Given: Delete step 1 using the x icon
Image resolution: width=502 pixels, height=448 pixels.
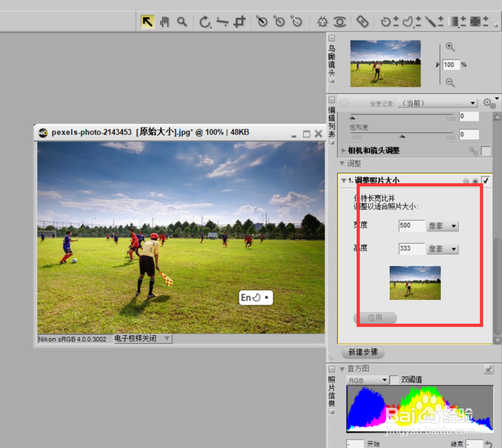Looking at the screenshot, I should click(x=475, y=181).
